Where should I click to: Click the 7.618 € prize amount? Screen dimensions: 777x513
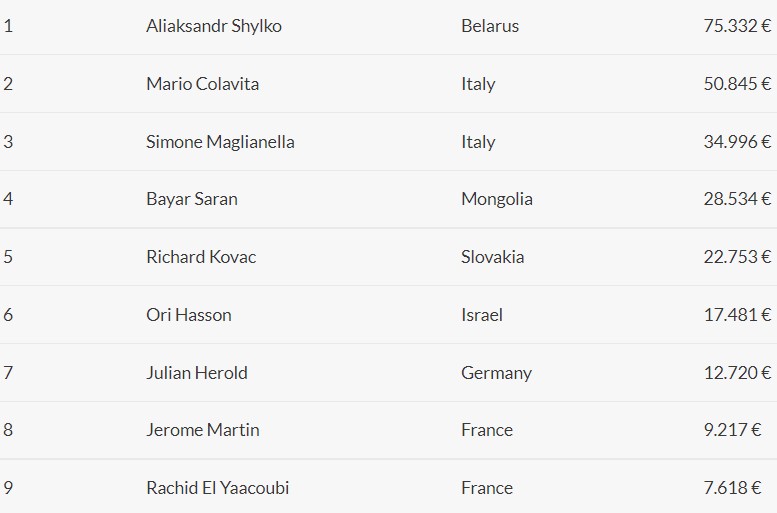[732, 488]
